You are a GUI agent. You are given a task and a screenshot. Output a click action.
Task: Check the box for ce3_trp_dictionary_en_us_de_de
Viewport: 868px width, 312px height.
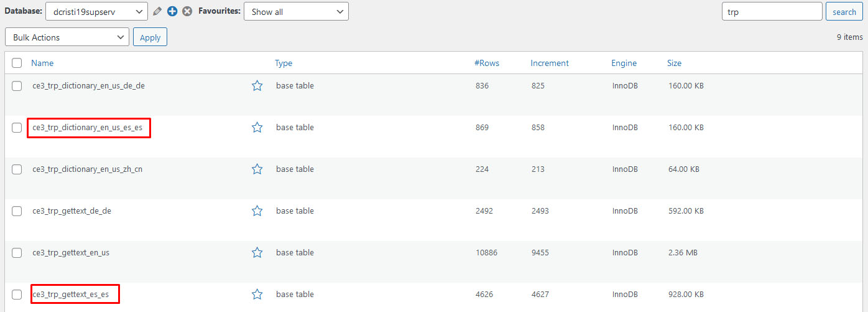click(17, 86)
